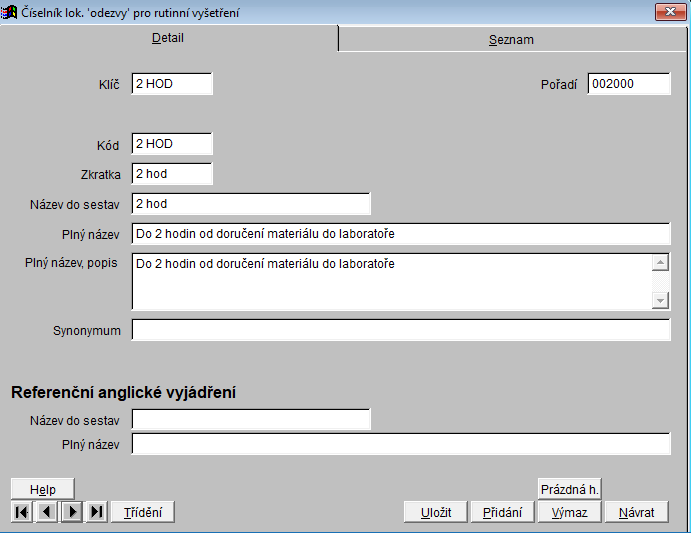Viewport: 691px width, 533px height.
Task: Click the application icon in title bar
Action: pyautogui.click(x=11, y=12)
